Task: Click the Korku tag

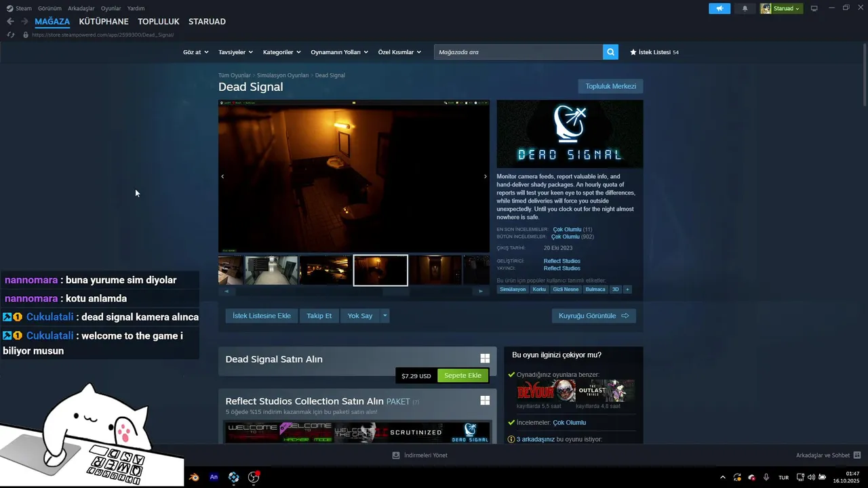Action: click(539, 289)
